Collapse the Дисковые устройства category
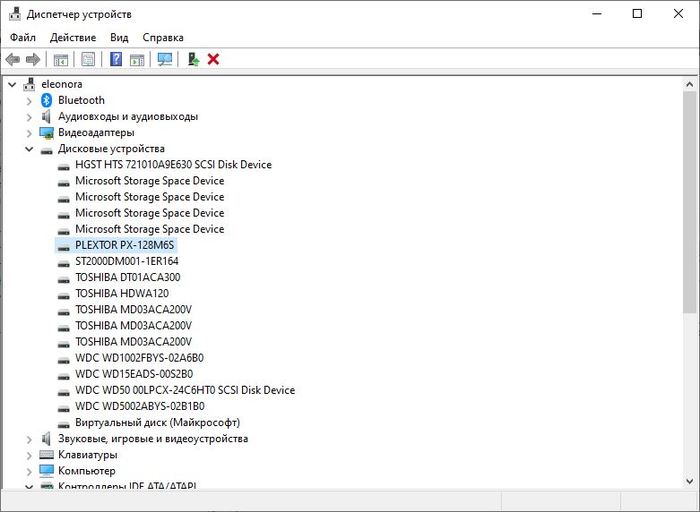The width and height of the screenshot is (700, 512). [x=29, y=149]
